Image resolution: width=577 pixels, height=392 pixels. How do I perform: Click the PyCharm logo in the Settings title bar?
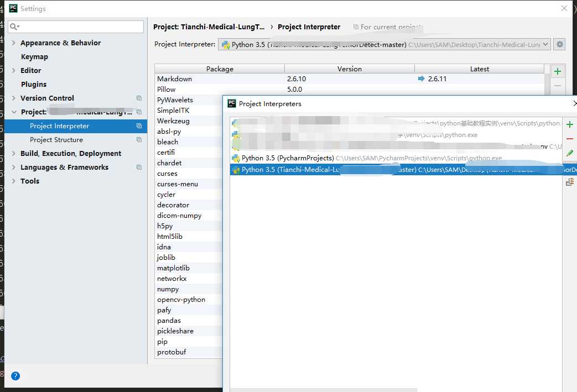(13, 8)
